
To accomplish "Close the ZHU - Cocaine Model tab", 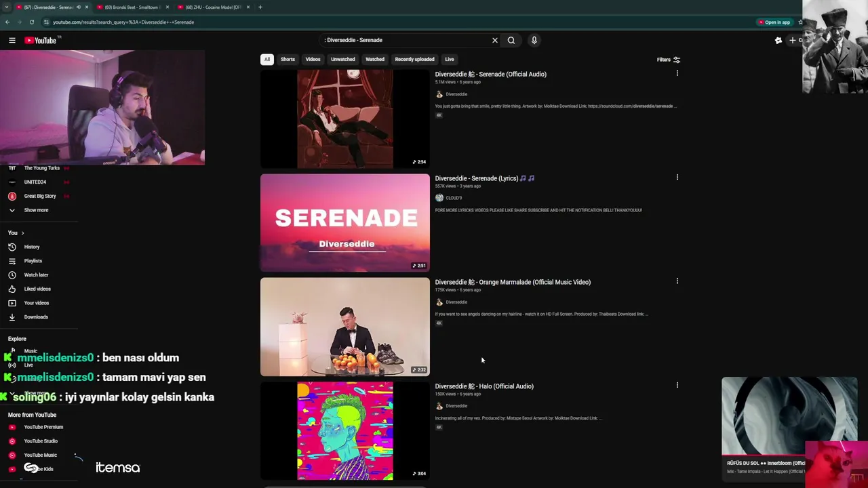I will (x=248, y=7).
